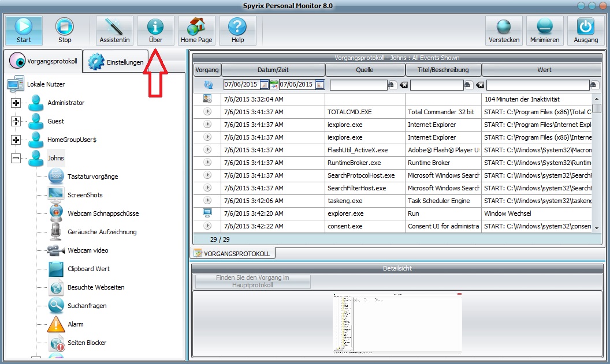Open Tastaturvorgänge keyboard log
This screenshot has width=610, height=364.
[92, 177]
